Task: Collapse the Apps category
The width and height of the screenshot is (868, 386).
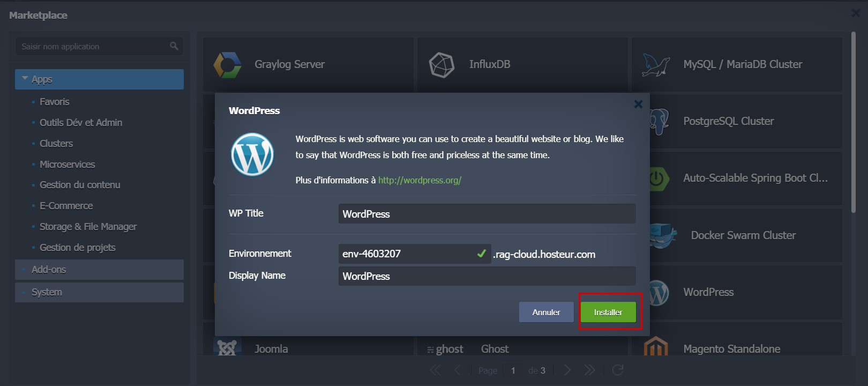Action: [x=25, y=79]
